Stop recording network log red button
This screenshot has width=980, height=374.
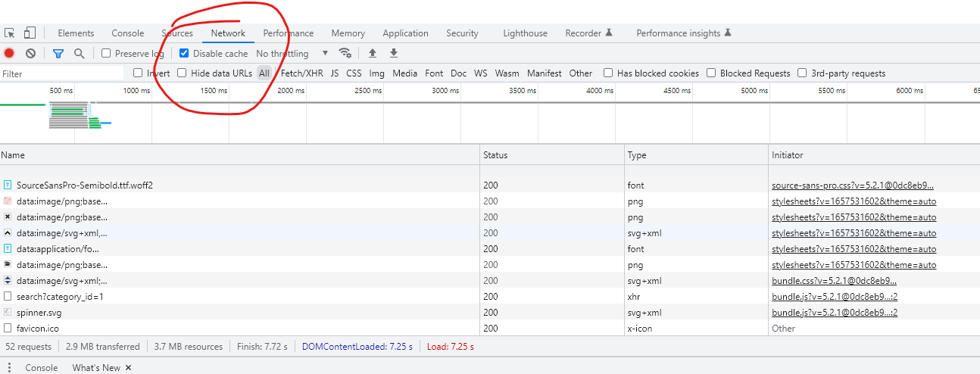click(9, 54)
